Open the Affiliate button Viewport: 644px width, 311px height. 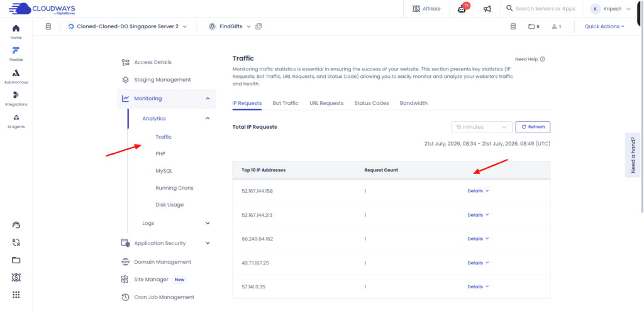click(x=426, y=9)
